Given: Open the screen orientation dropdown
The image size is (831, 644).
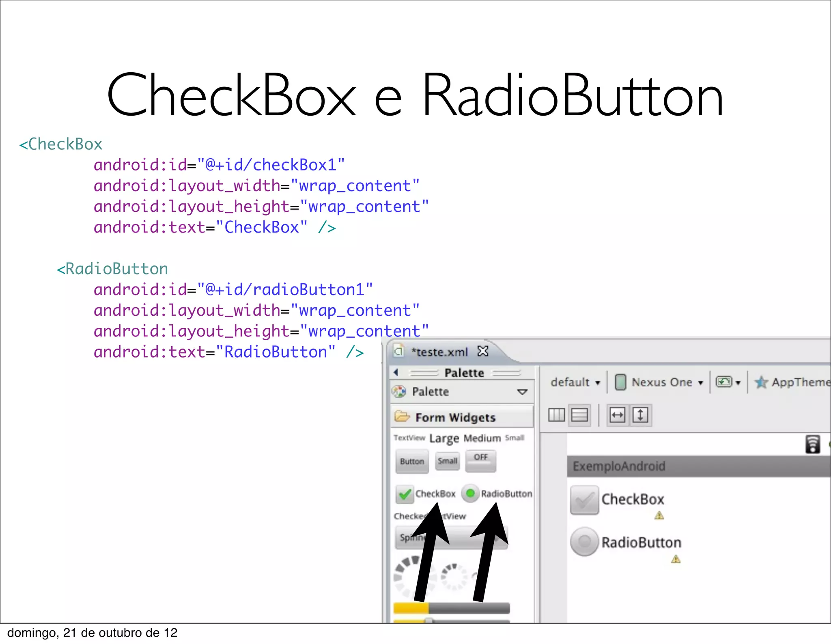Looking at the screenshot, I should coord(728,382).
